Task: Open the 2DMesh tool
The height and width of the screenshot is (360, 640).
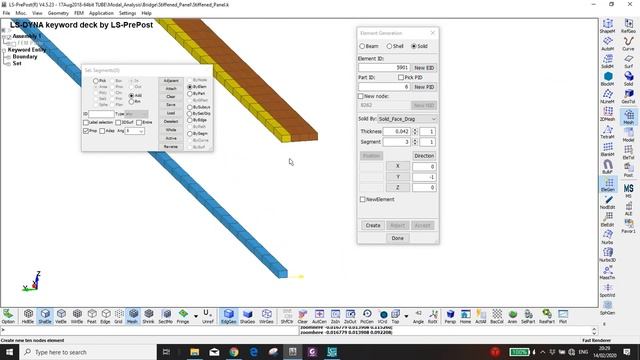Action: pos(607,114)
